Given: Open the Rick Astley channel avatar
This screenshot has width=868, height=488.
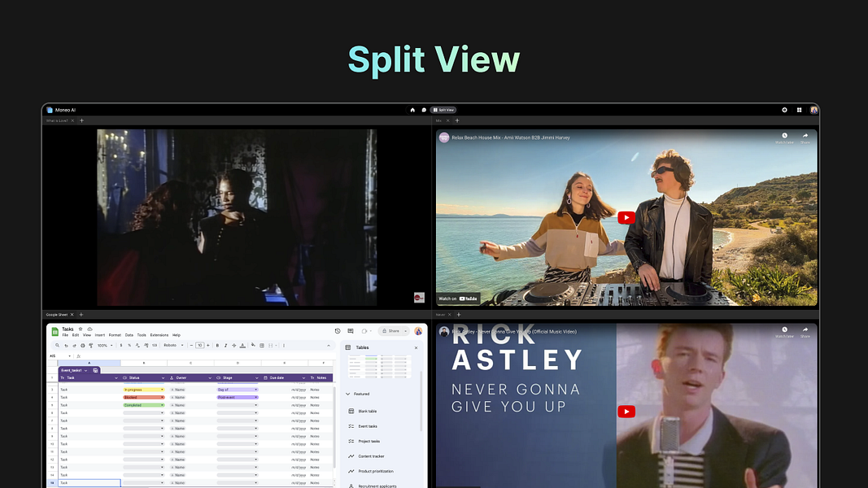Looking at the screenshot, I should (444, 331).
